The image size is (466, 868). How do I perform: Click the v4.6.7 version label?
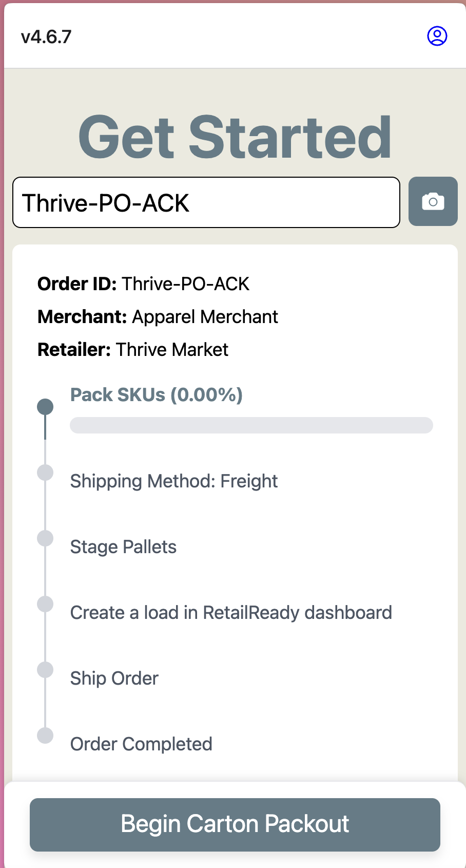click(x=46, y=37)
